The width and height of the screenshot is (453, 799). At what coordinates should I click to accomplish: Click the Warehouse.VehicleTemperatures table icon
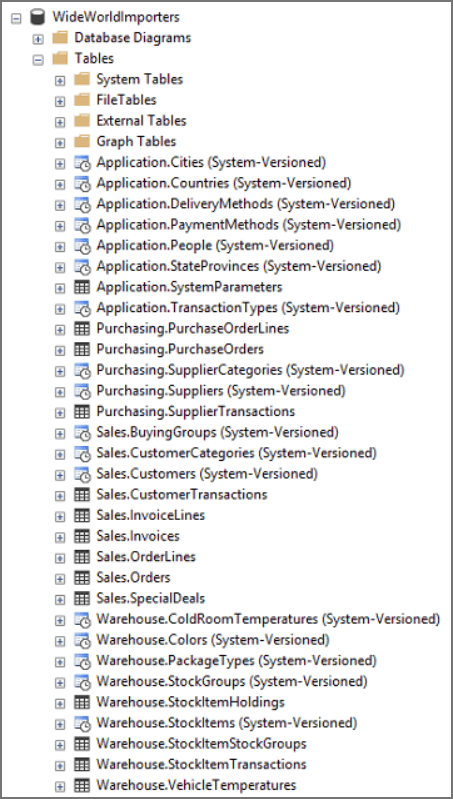click(x=82, y=785)
